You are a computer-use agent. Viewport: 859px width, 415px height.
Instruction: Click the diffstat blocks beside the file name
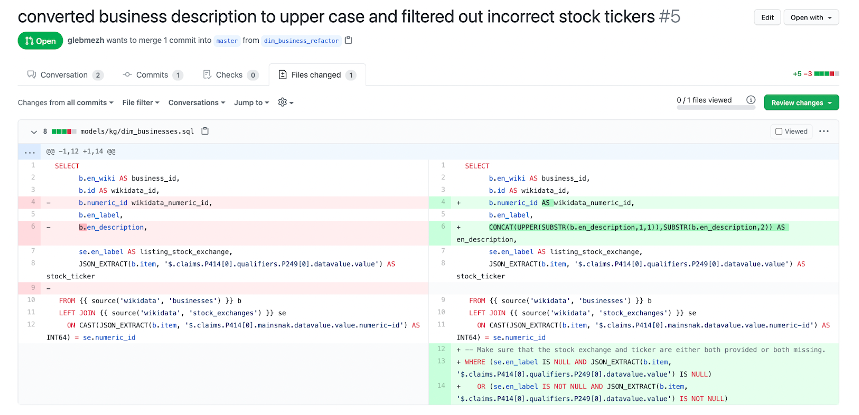point(62,131)
